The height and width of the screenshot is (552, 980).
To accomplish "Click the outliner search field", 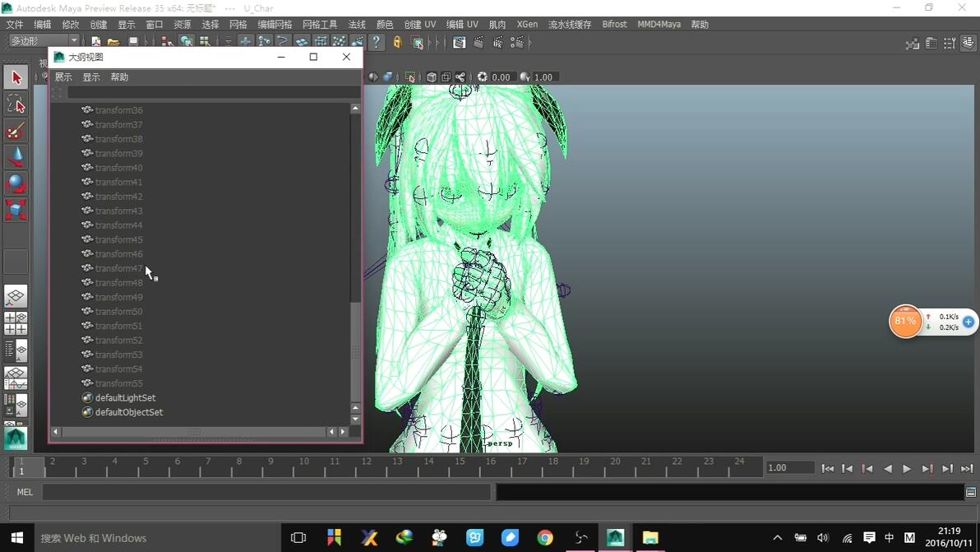I will pos(214,92).
